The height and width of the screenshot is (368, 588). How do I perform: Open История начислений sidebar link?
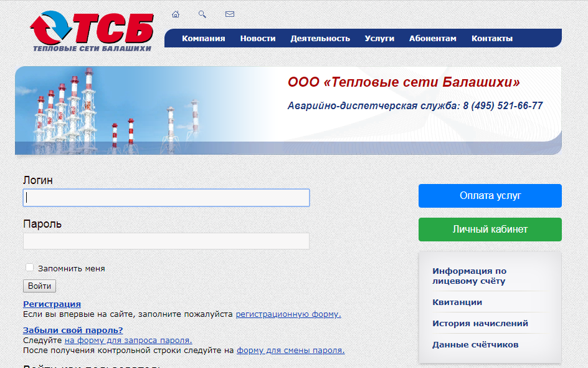click(x=480, y=323)
